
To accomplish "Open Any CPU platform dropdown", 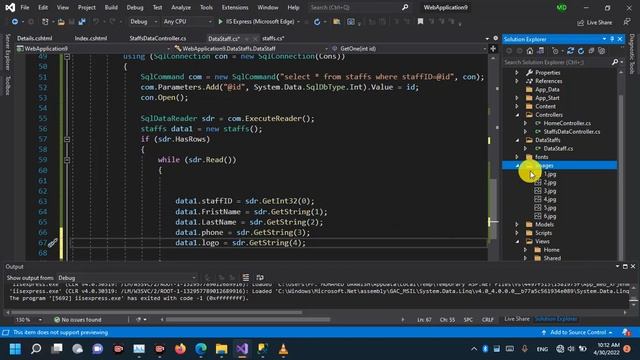I will (187, 22).
